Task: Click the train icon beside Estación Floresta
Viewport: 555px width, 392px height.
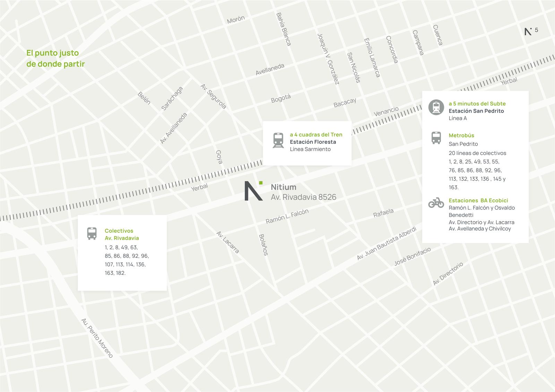Action: 278,140
